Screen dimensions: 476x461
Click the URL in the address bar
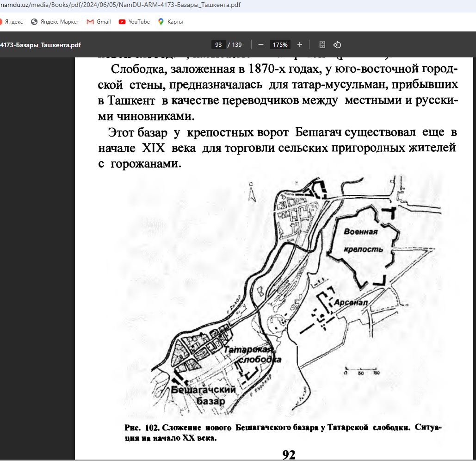click(120, 6)
